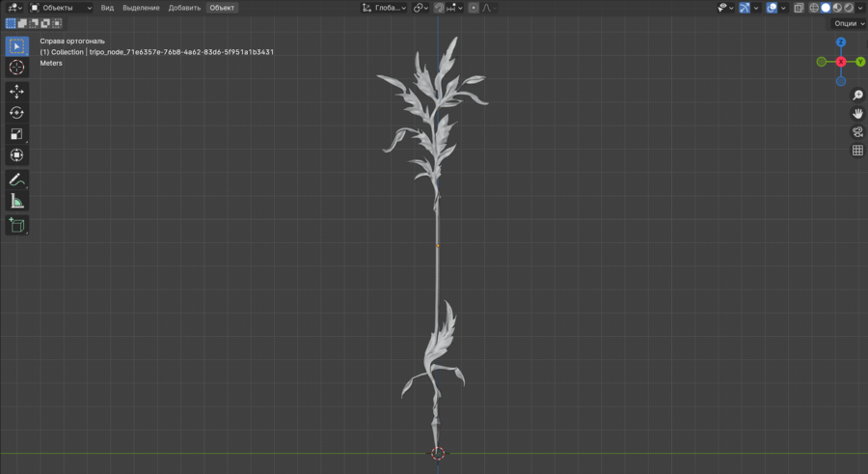
Task: Switch to rendered viewport shading
Action: 849,8
